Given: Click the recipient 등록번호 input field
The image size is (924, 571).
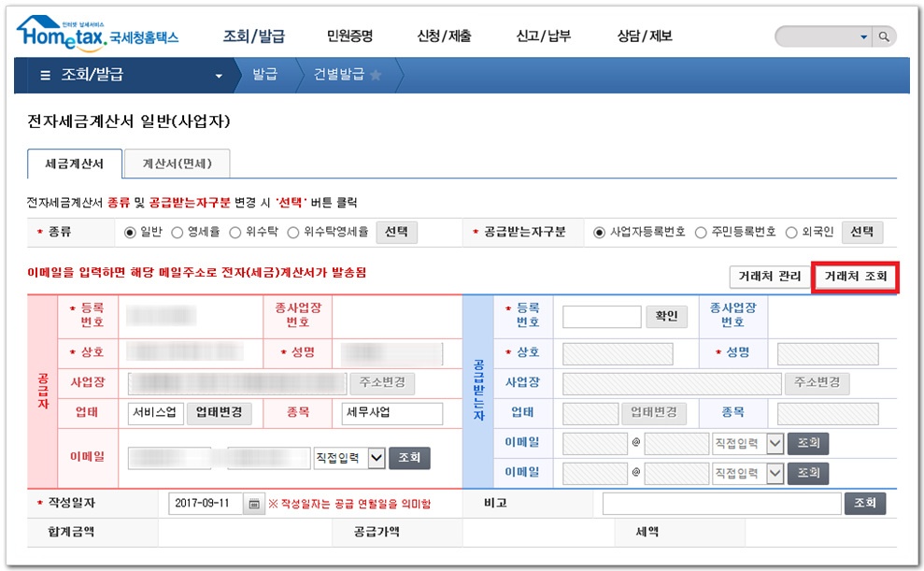Looking at the screenshot, I should pos(603,316).
